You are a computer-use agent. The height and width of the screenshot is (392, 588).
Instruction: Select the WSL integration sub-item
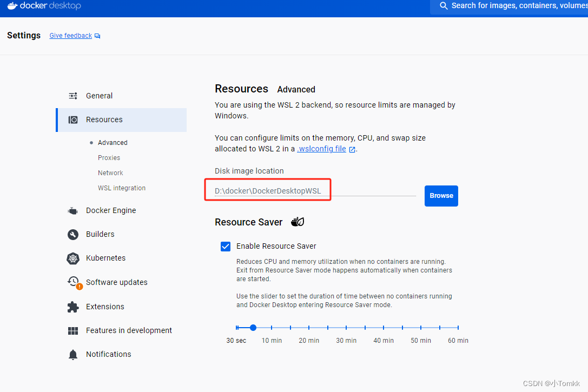(x=122, y=188)
